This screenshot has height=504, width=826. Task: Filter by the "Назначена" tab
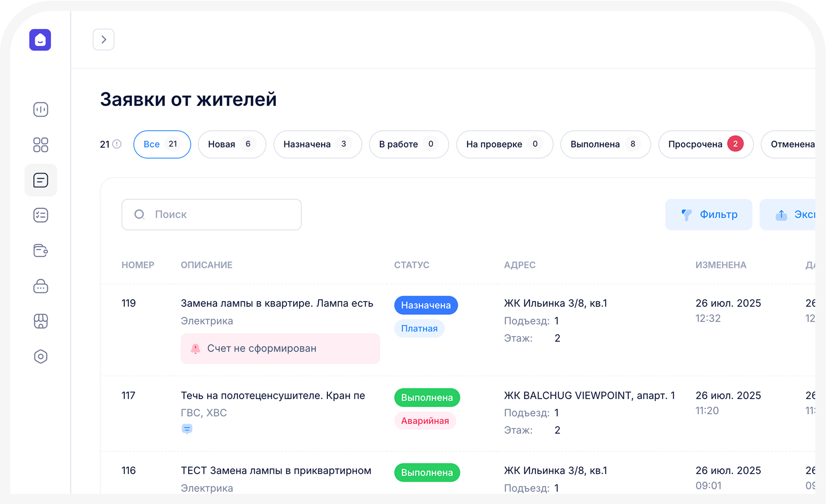click(317, 144)
